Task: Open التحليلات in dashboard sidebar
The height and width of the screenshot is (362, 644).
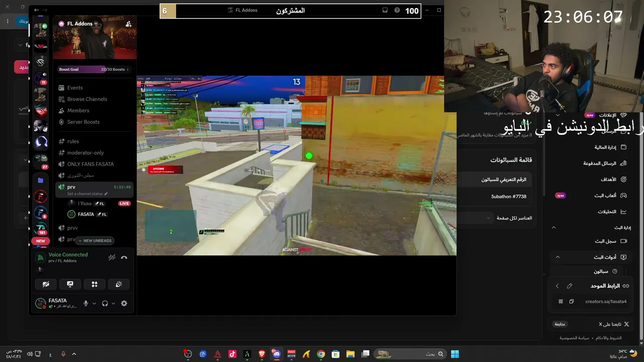Action: [612, 212]
